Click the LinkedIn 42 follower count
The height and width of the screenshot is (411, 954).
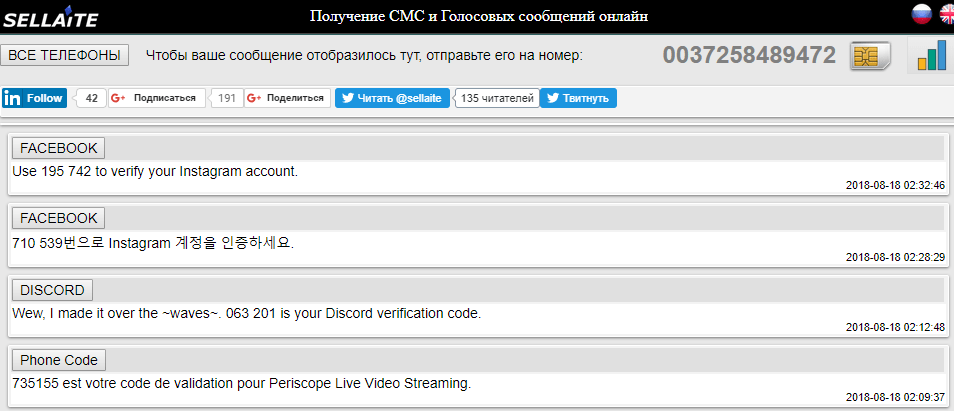point(92,98)
